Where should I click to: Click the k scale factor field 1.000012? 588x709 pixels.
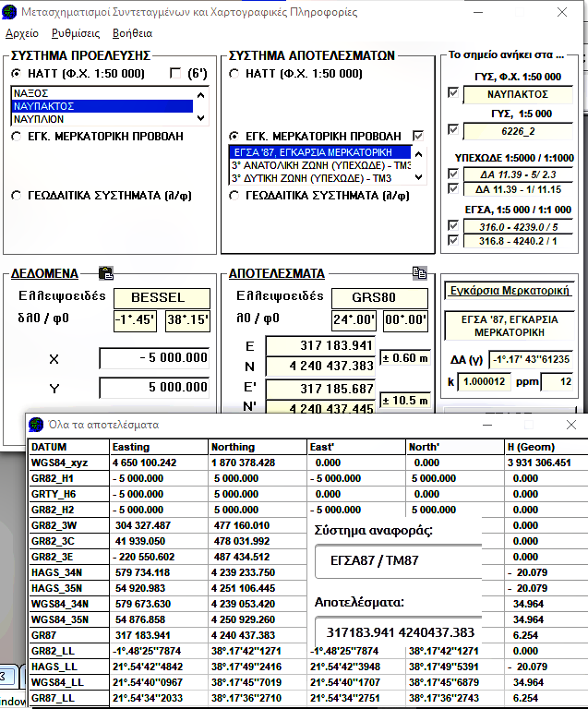pos(484,381)
